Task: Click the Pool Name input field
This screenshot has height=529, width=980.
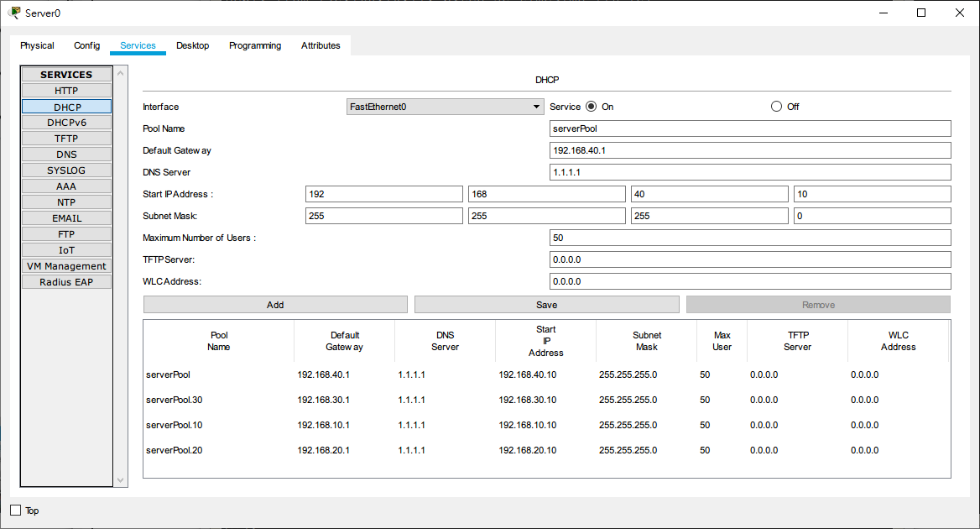Action: click(749, 128)
